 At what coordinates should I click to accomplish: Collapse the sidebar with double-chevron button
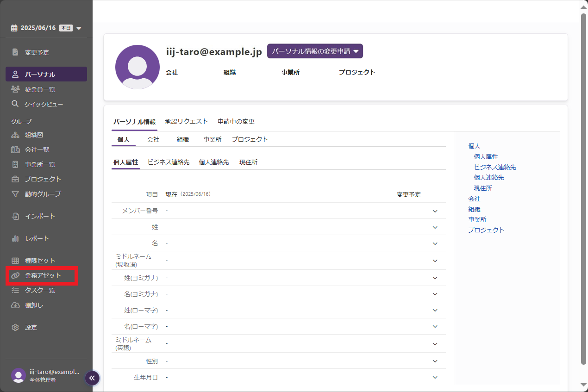[x=92, y=378]
